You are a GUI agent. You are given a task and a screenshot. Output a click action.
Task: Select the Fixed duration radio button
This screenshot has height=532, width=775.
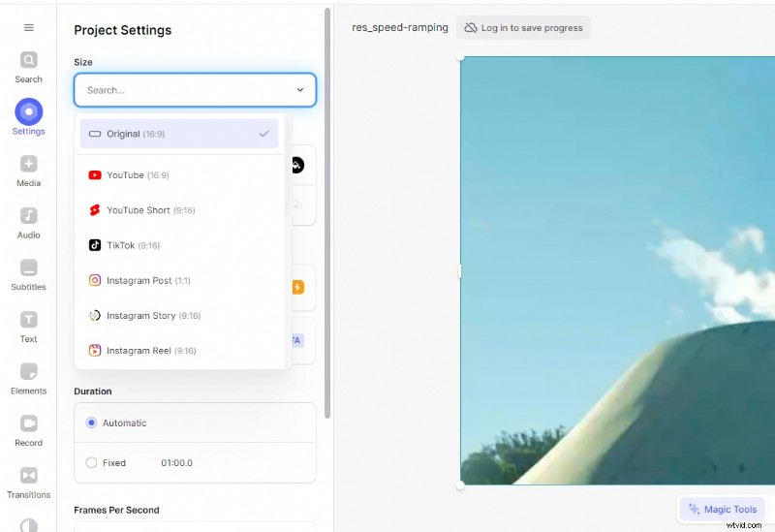pos(91,463)
